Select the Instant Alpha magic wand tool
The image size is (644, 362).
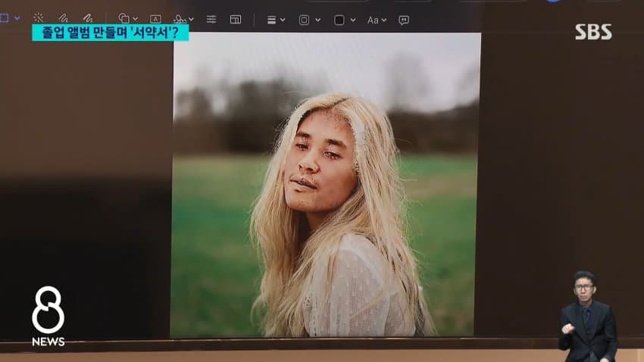click(x=38, y=17)
